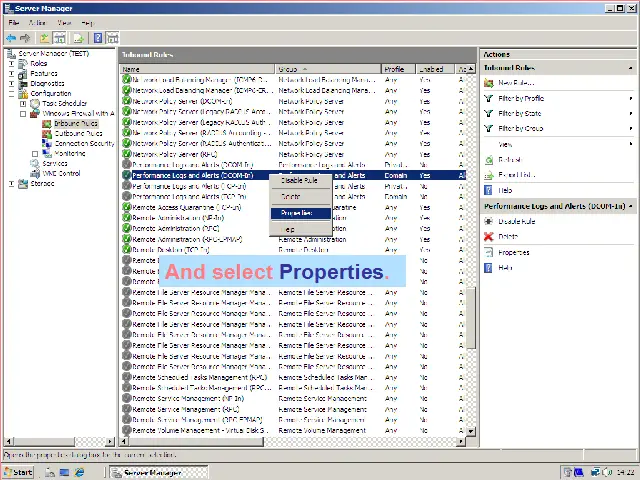Choose Help in the context menu
Screen dimensions: 640x480
pos(300,229)
